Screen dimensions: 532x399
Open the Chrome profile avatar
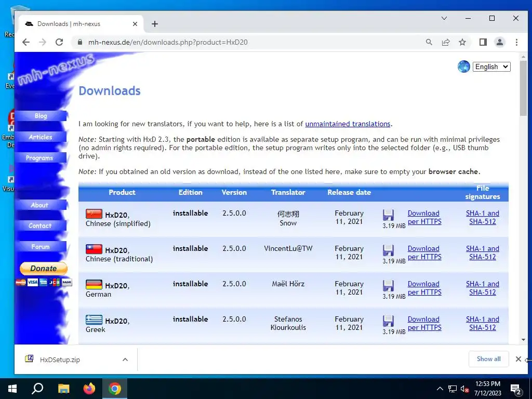[x=499, y=42]
